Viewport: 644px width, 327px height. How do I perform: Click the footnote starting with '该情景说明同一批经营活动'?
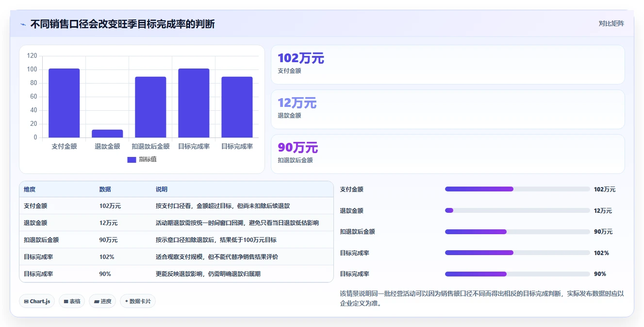pos(482,298)
